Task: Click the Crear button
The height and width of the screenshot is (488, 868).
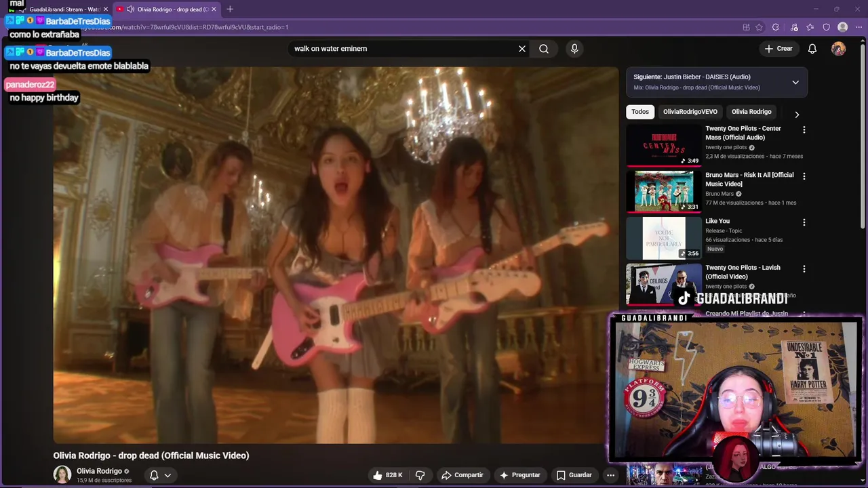Action: tap(778, 49)
